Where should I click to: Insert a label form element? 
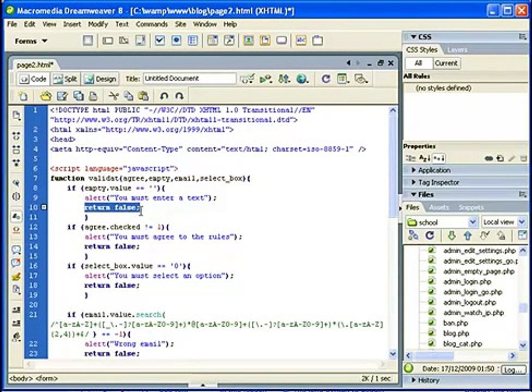pos(300,41)
